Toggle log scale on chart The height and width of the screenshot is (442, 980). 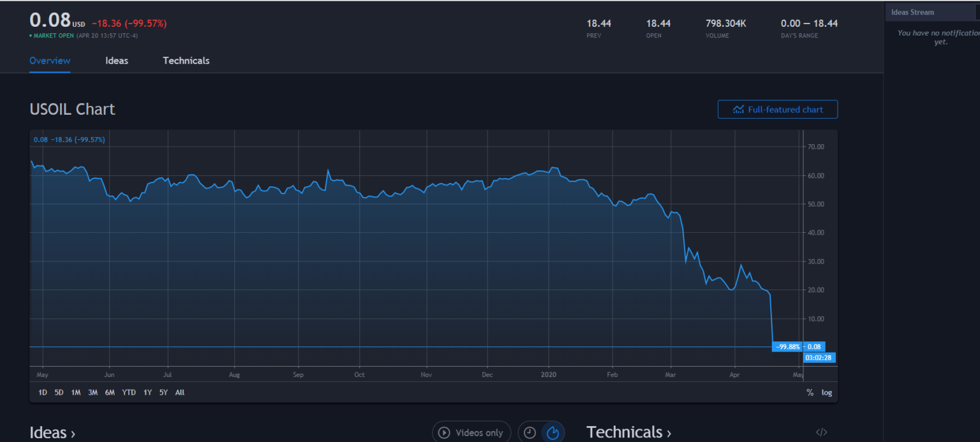coord(826,393)
